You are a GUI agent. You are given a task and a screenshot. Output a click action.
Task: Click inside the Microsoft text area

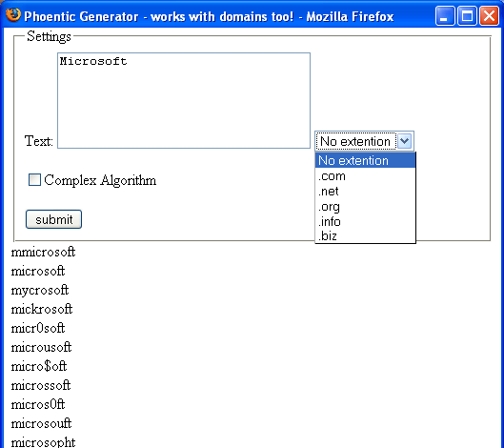[x=184, y=100]
